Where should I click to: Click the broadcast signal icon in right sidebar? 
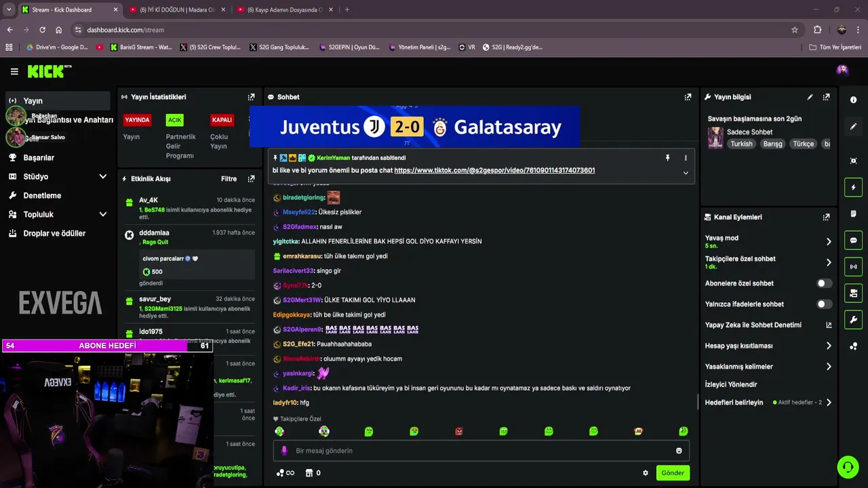[853, 266]
